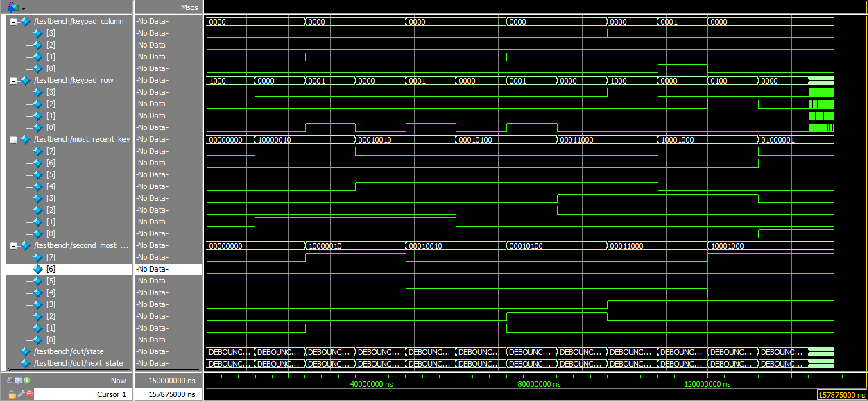
Task: Click green insert cursor icon
Action: pos(27,381)
